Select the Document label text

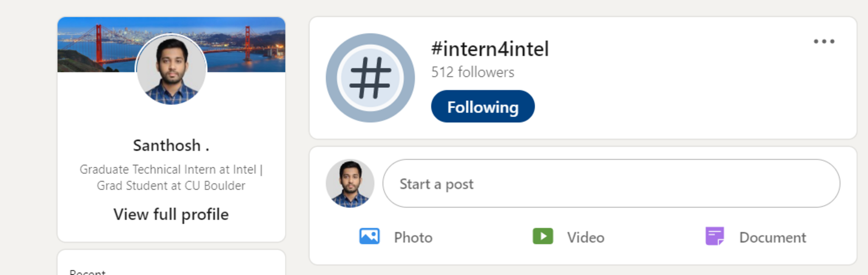[x=773, y=238]
